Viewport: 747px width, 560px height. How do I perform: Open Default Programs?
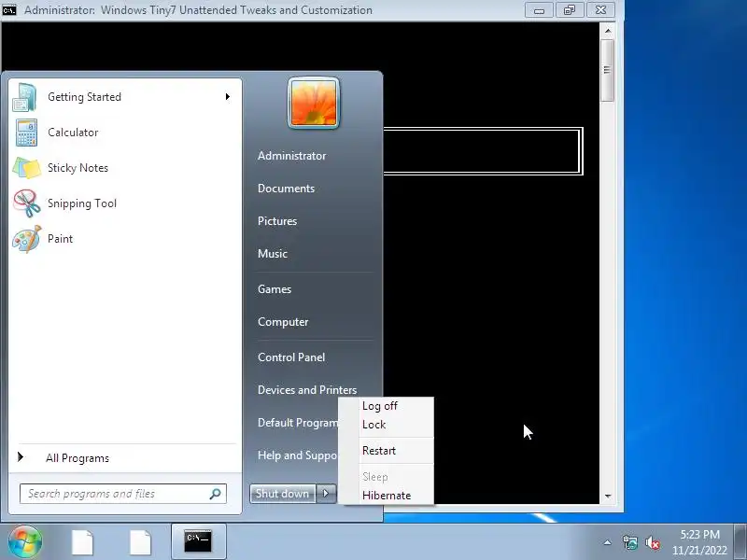coord(298,423)
